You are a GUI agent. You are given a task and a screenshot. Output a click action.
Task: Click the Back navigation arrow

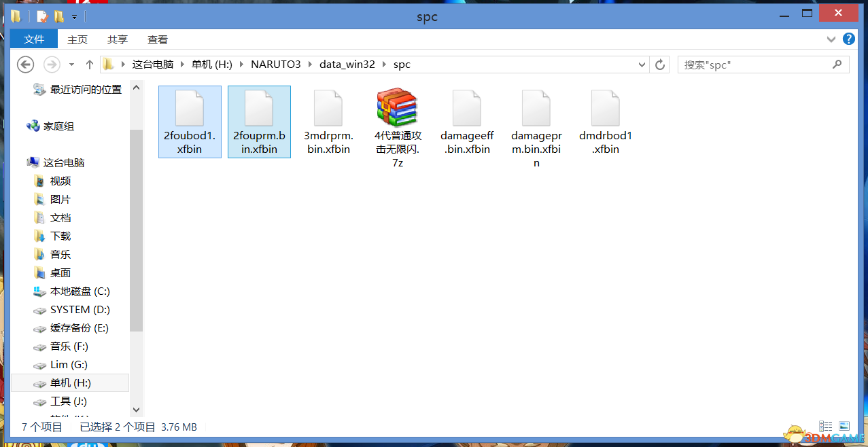click(25, 65)
